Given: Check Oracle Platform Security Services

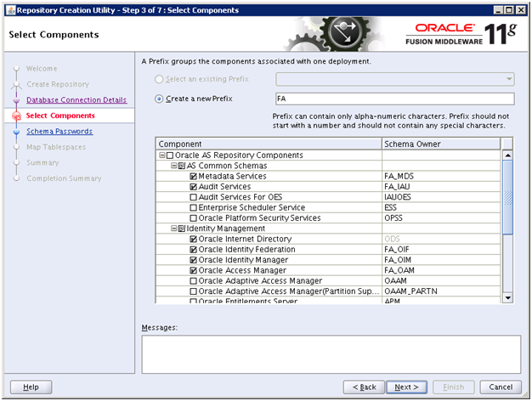Looking at the screenshot, I should coord(194,218).
